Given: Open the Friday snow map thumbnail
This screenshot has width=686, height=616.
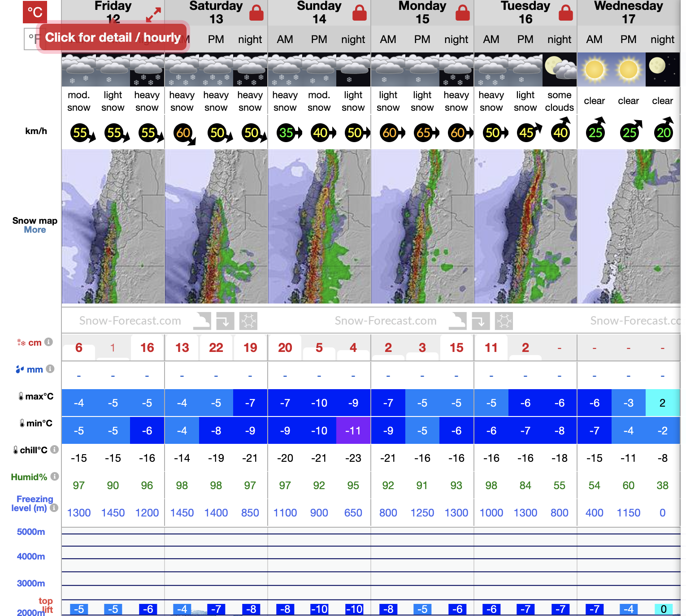Looking at the screenshot, I should pos(113,226).
